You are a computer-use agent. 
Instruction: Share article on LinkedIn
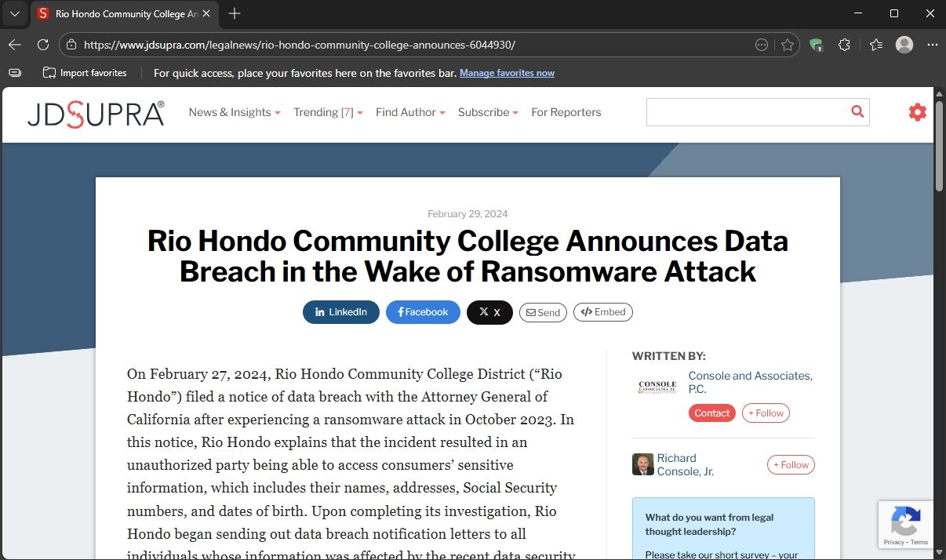(341, 312)
